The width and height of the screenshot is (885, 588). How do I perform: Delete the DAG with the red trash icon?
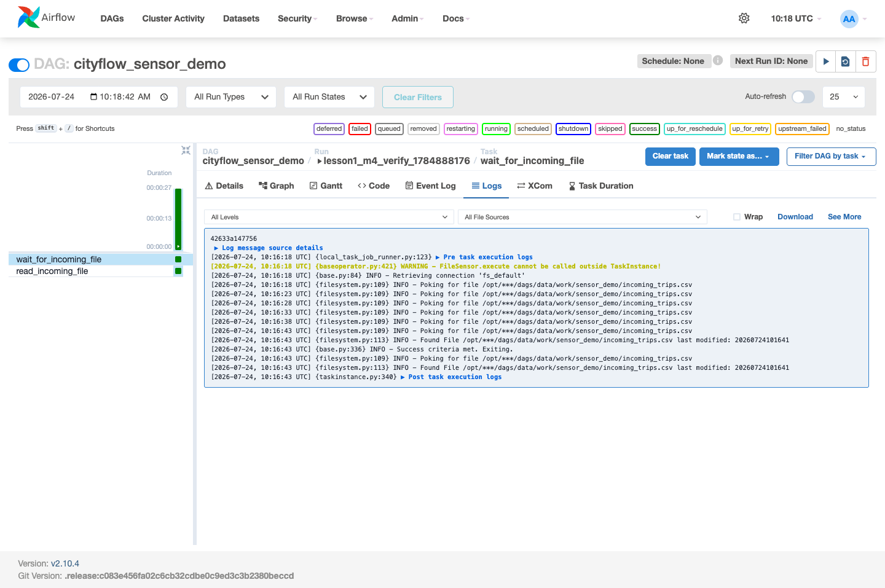(865, 61)
